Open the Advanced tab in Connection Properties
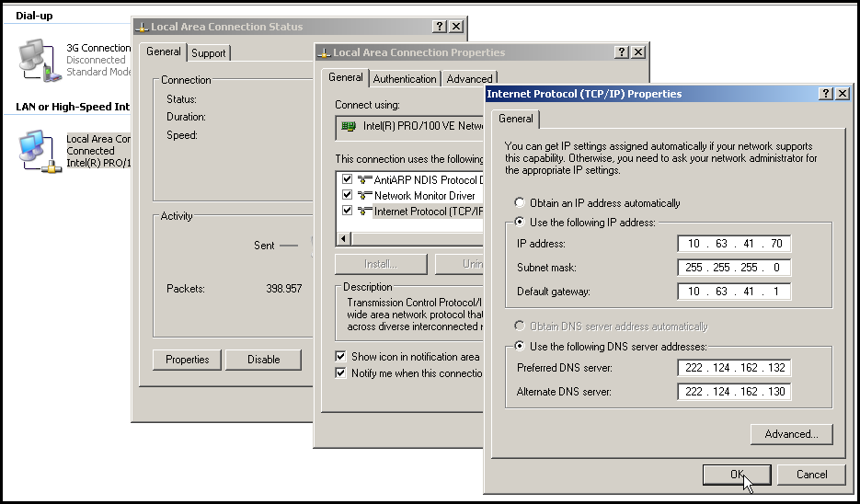The height and width of the screenshot is (504, 860). coord(469,79)
